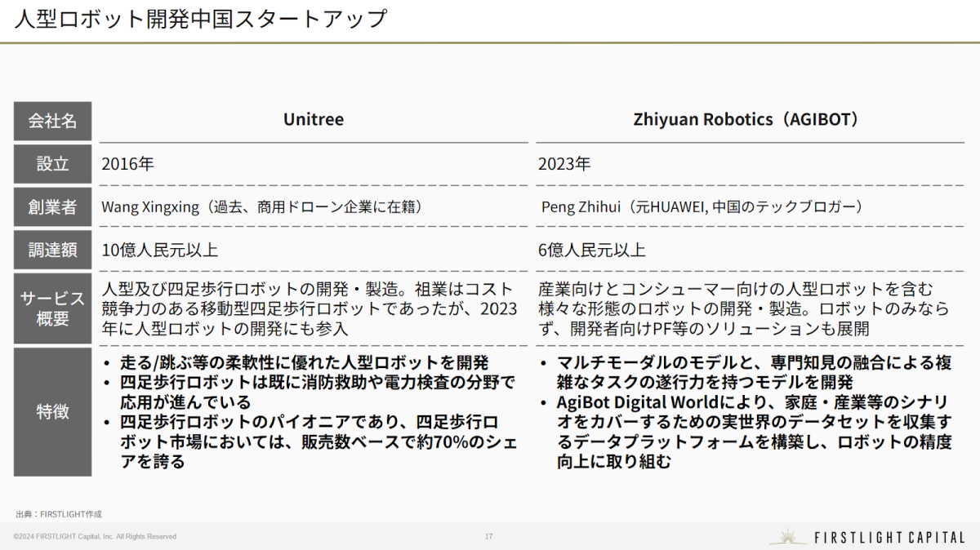Select the 特徴 row header
This screenshot has width=980, height=550.
[x=53, y=412]
